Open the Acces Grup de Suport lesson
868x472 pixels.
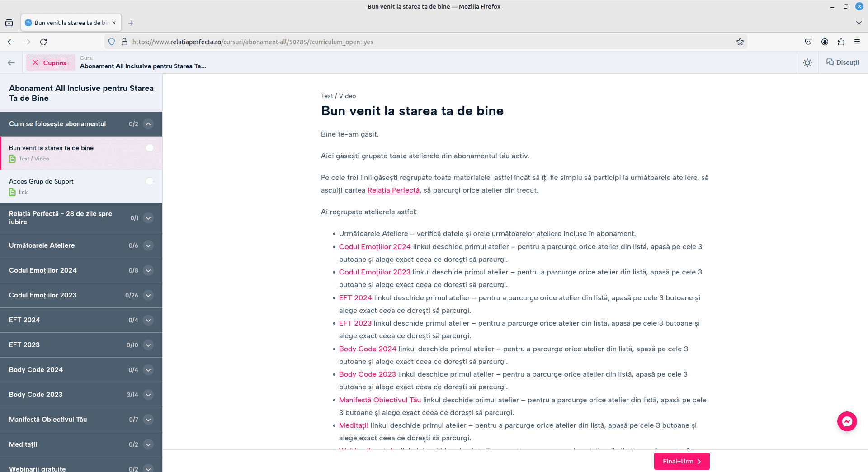click(81, 186)
